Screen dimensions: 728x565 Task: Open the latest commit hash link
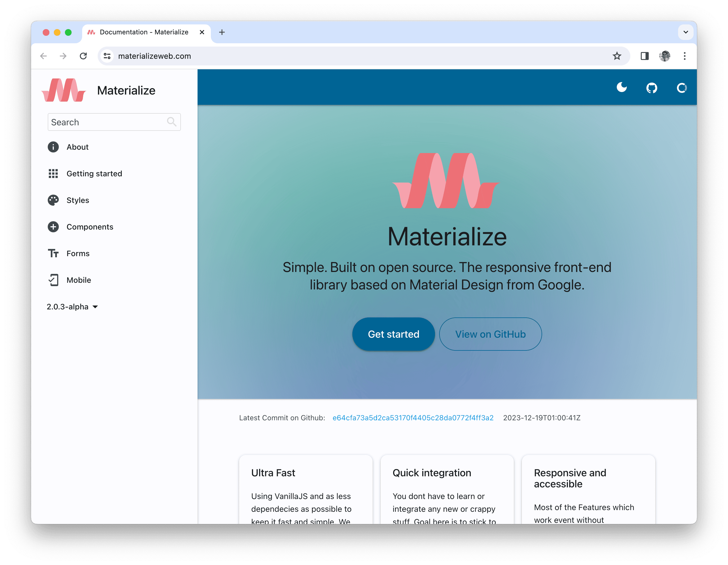(413, 418)
